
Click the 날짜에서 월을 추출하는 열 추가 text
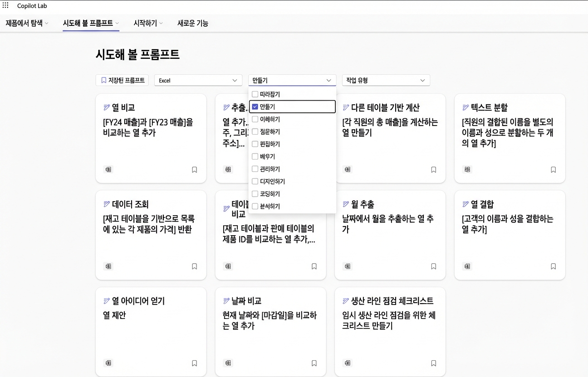(x=388, y=224)
